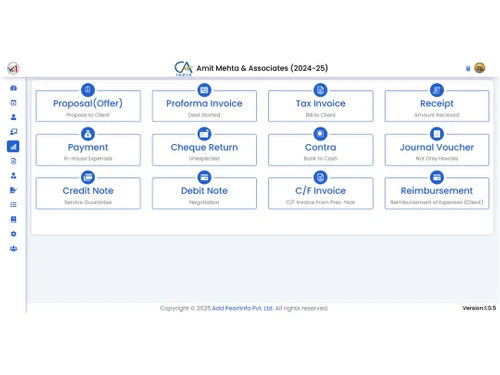
Task: Click the round icon above Tax Invoice
Action: pyautogui.click(x=320, y=90)
